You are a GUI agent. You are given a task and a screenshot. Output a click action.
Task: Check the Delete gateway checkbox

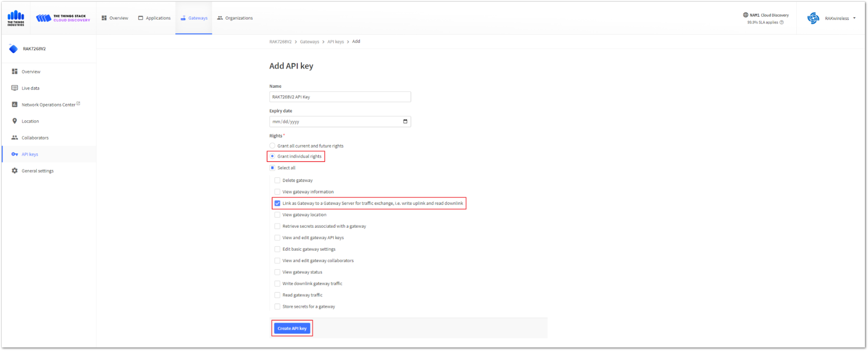click(x=277, y=180)
